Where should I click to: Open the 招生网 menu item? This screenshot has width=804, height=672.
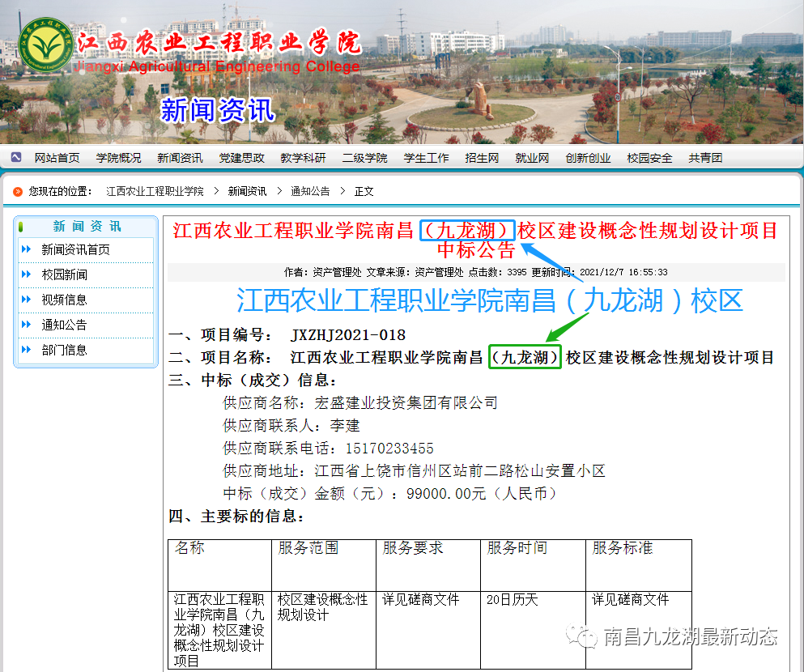tap(482, 158)
